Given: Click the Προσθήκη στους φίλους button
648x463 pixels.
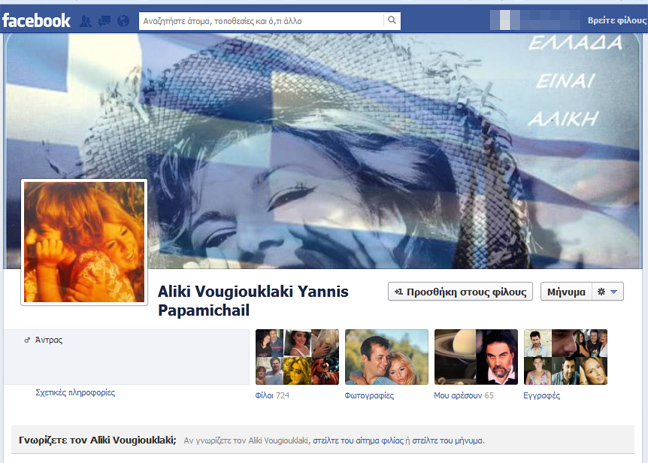Looking at the screenshot, I should [460, 292].
